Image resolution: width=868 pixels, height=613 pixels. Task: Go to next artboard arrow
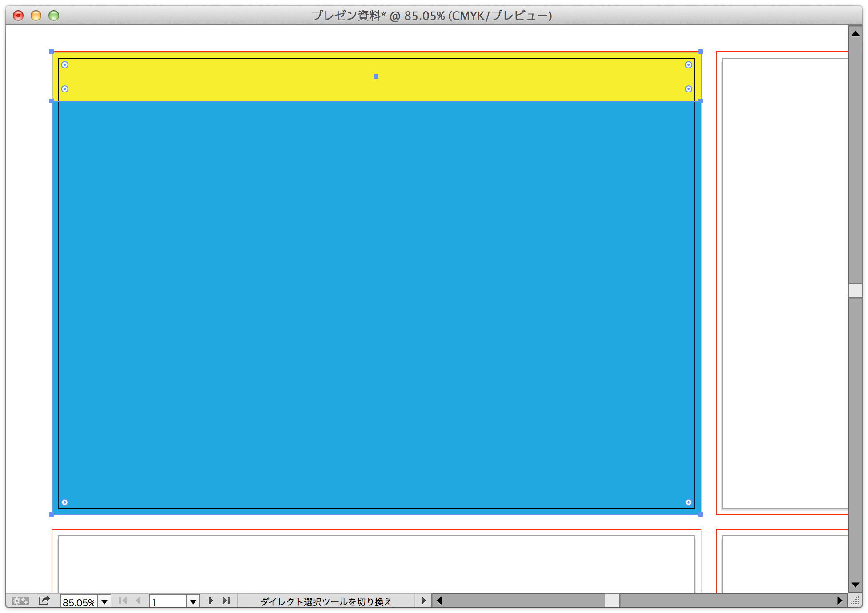(x=211, y=601)
